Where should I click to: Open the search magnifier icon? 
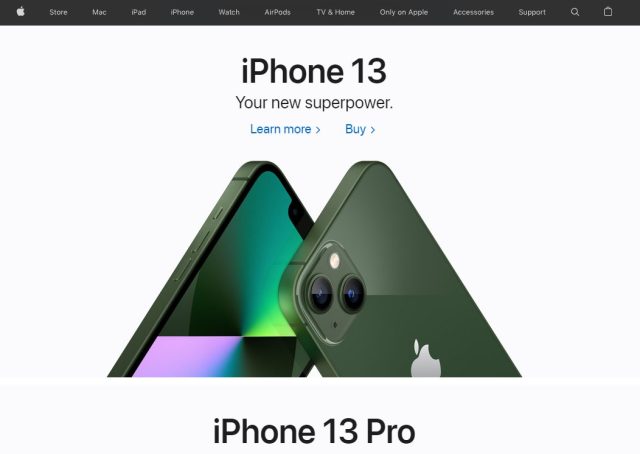pos(575,12)
